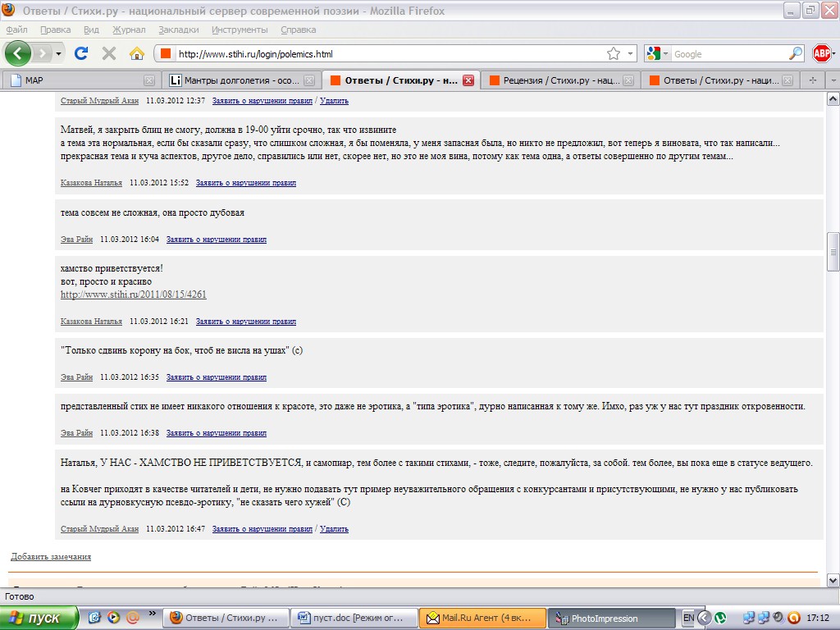Open the stihi.ru/2011/08/15/4261 link
Image resolution: width=840 pixels, height=630 pixels.
[134, 294]
